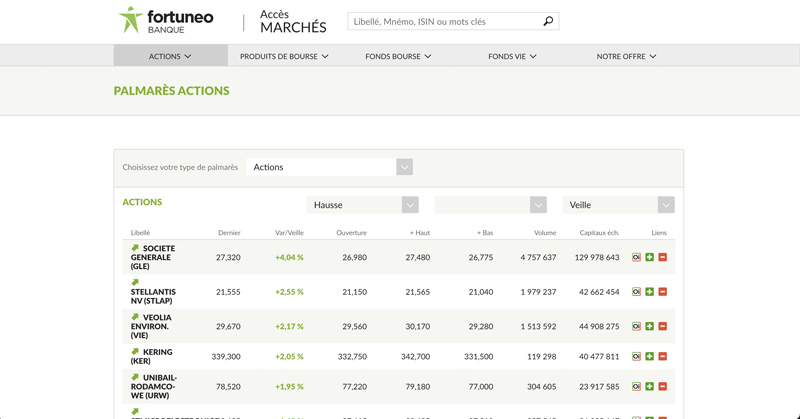Click green up arrow beside Unibail-Rodamco-We
Image resolution: width=800 pixels, height=419 pixels.
[135, 377]
